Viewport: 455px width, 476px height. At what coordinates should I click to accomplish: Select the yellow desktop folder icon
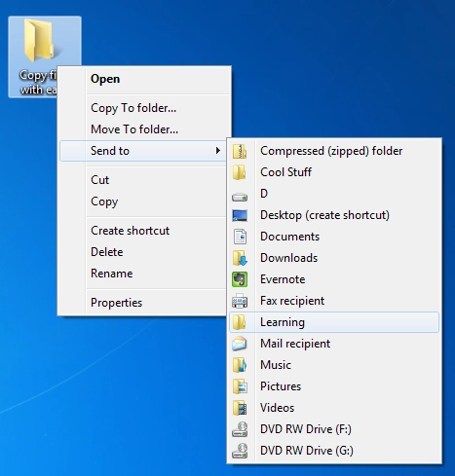tap(39, 41)
